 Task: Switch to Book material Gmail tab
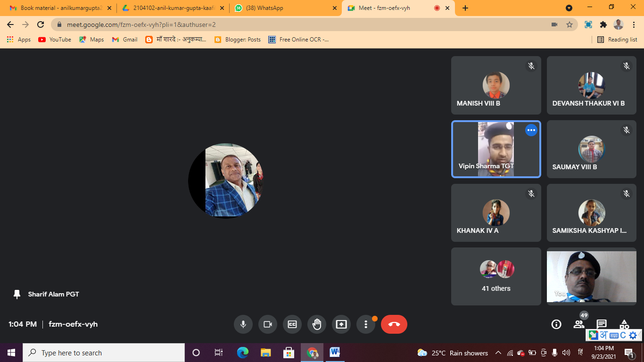click(x=60, y=8)
